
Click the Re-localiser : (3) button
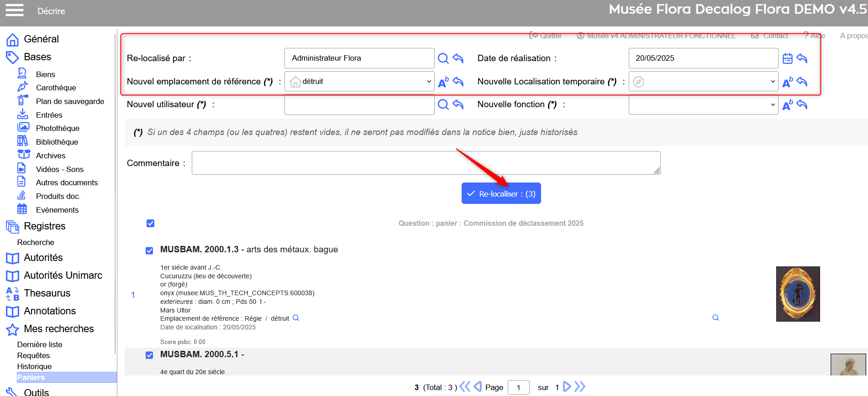(501, 193)
